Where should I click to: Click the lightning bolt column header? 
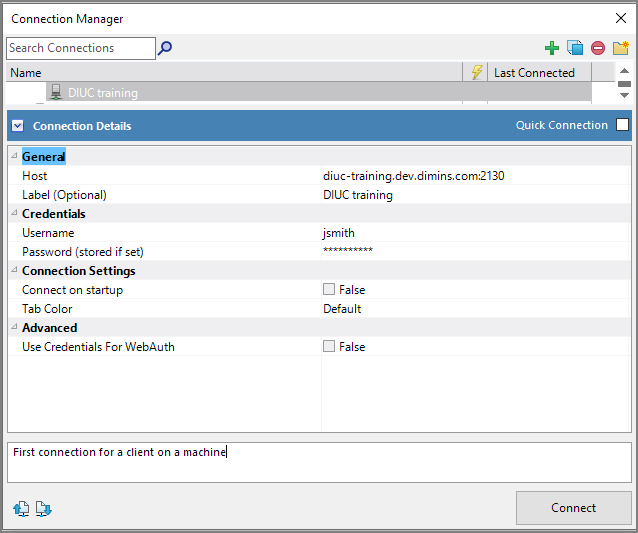[x=476, y=72]
